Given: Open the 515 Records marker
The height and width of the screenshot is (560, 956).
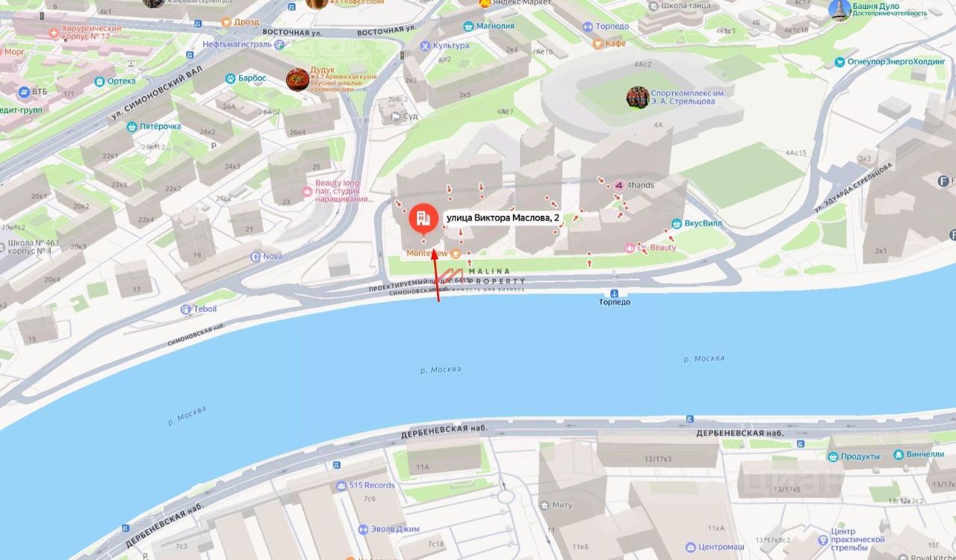Looking at the screenshot, I should point(341,485).
